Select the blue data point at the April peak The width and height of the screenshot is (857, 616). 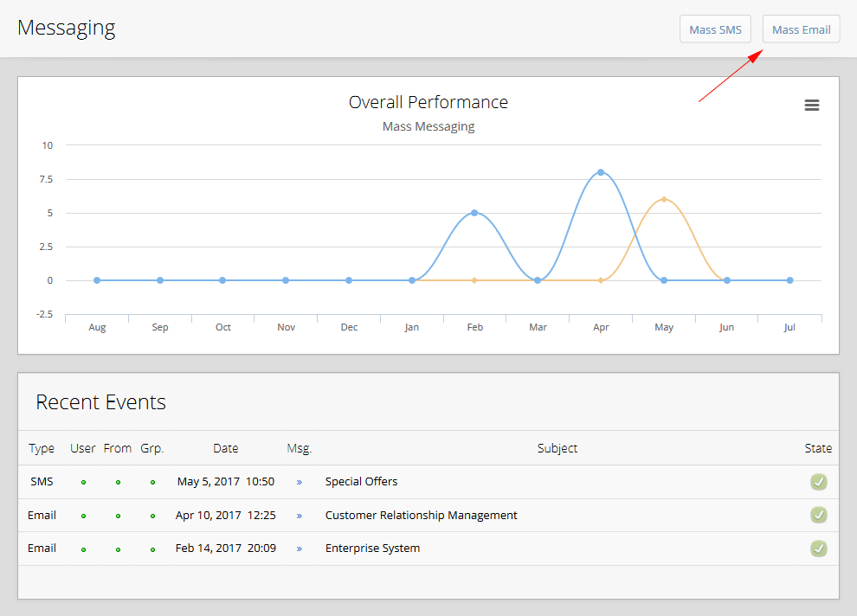click(601, 172)
